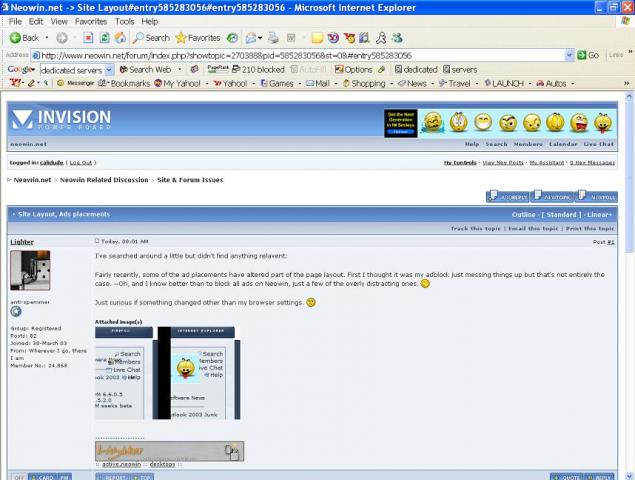This screenshot has width=635, height=480.
Task: Click the vertical scrollbar down arrow
Action: (629, 476)
